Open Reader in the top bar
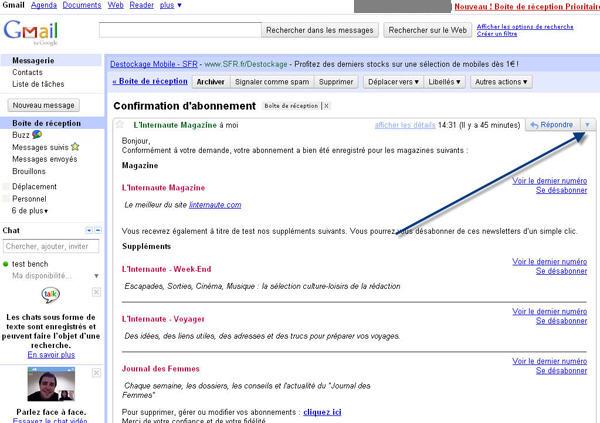The height and width of the screenshot is (423, 600). (142, 5)
